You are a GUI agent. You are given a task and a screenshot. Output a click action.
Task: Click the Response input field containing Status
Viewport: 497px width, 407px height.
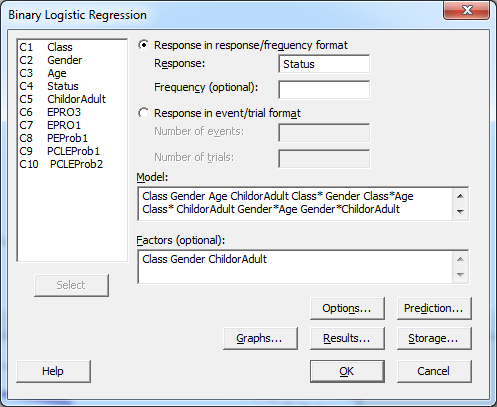click(x=324, y=64)
